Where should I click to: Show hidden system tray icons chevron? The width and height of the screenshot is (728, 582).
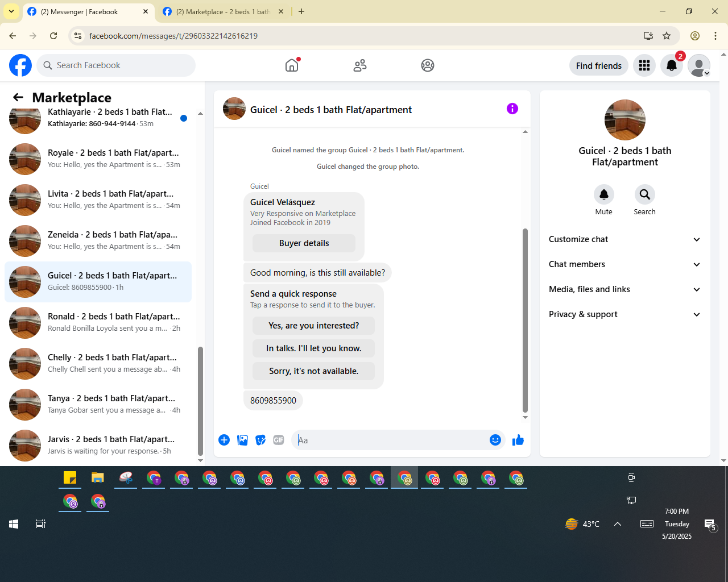[618, 524]
